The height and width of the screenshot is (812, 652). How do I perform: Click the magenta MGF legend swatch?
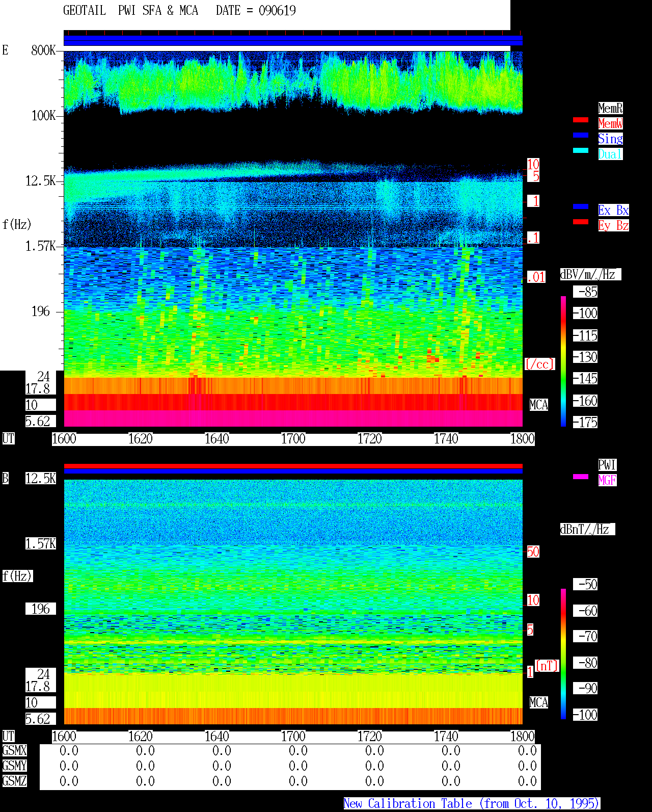click(x=581, y=477)
